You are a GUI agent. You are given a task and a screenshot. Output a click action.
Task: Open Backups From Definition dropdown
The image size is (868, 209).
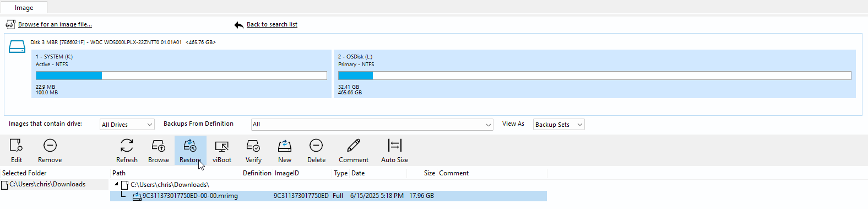372,125
